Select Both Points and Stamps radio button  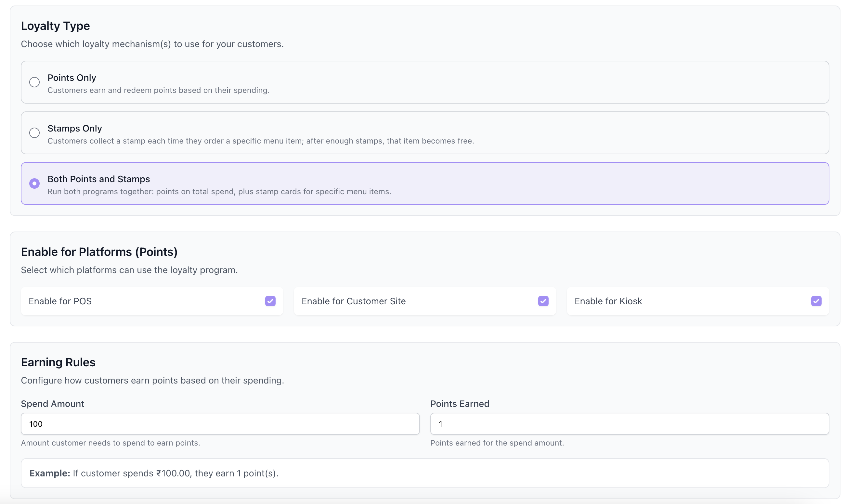(34, 183)
